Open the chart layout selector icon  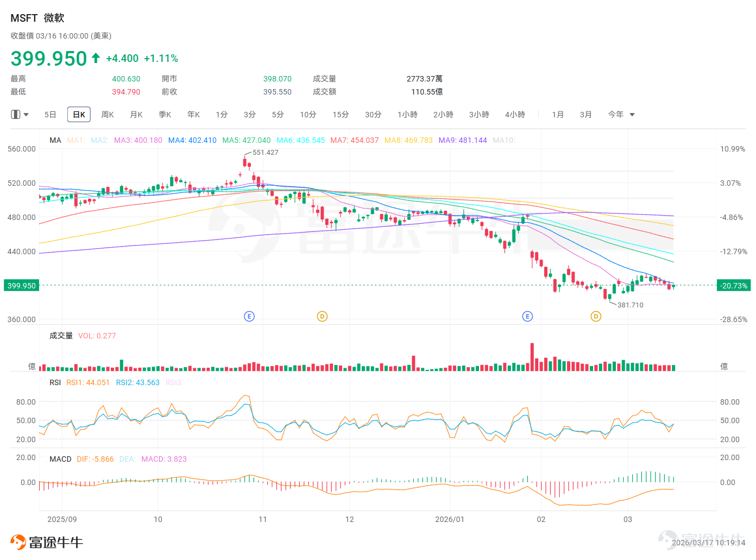pyautogui.click(x=15, y=115)
